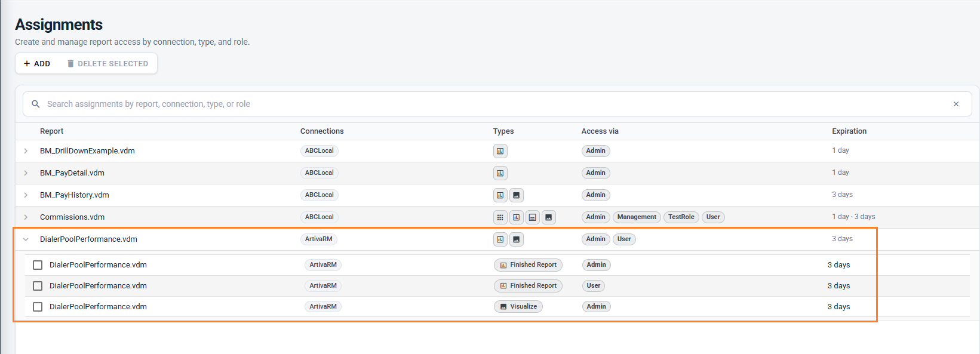Click the Visualize image icon in the DialerPoolPerformance.vdm parent row

[x=517, y=239]
